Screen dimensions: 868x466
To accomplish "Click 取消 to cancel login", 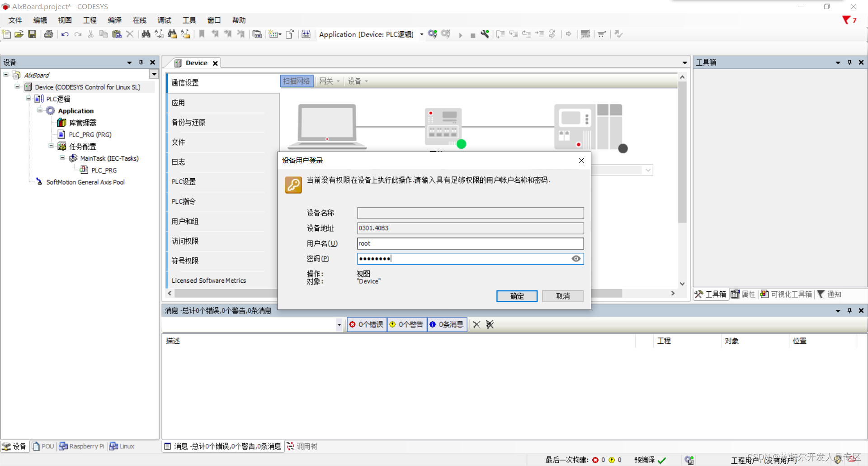I will [563, 296].
